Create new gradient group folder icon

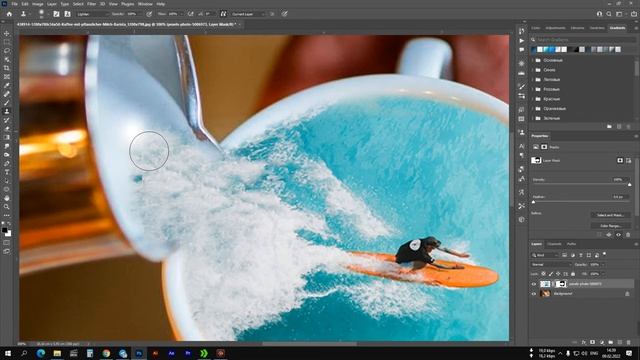(609, 127)
